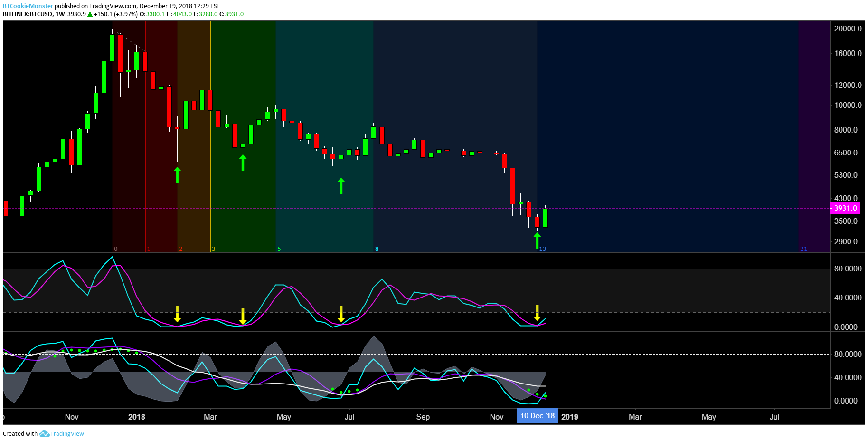The width and height of the screenshot is (868, 442).
Task: Click the 1W timeframe label in header
Action: (60, 14)
